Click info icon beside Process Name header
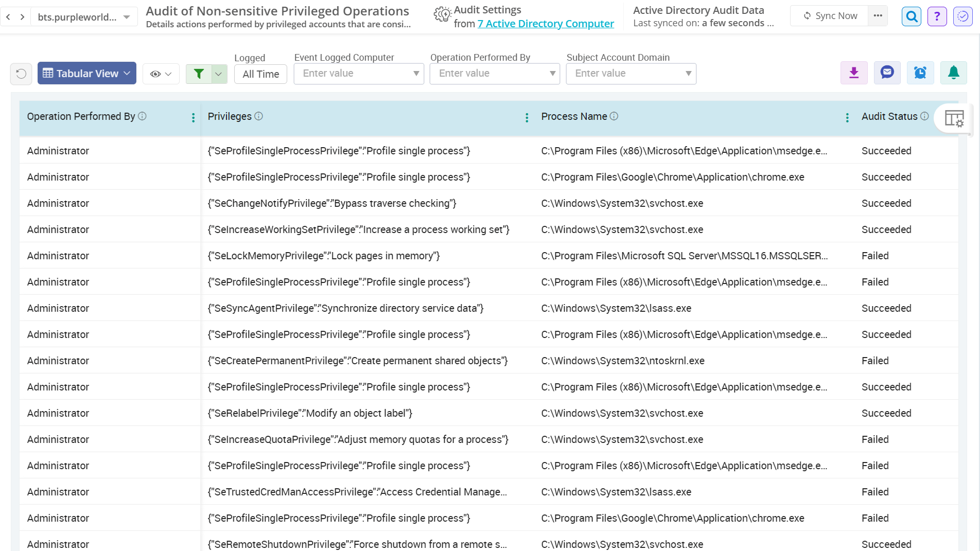 coord(614,116)
